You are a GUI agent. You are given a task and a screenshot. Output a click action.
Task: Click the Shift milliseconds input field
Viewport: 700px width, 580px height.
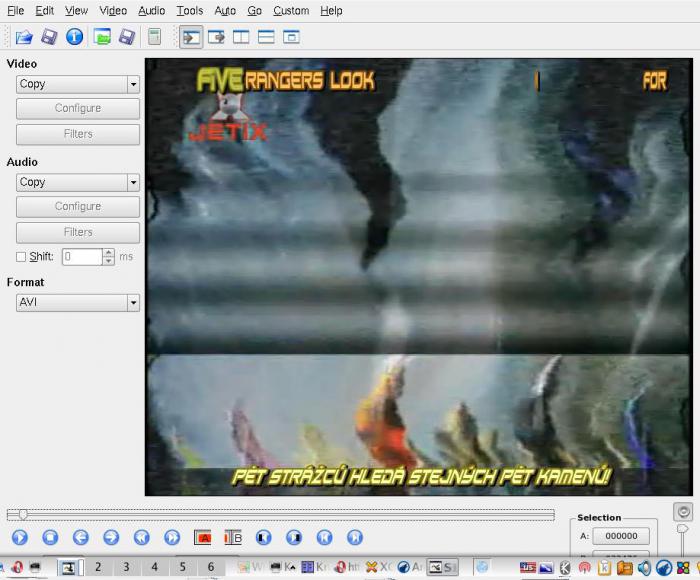83,257
